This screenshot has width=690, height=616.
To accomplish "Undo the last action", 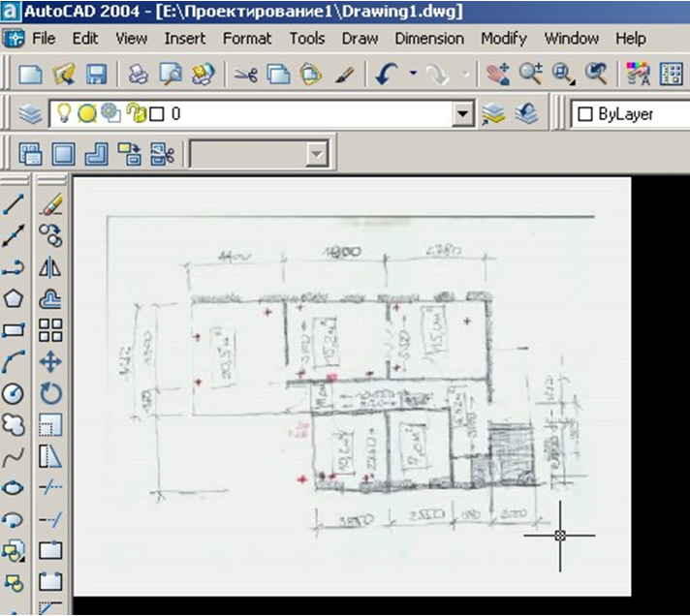I will (x=387, y=74).
